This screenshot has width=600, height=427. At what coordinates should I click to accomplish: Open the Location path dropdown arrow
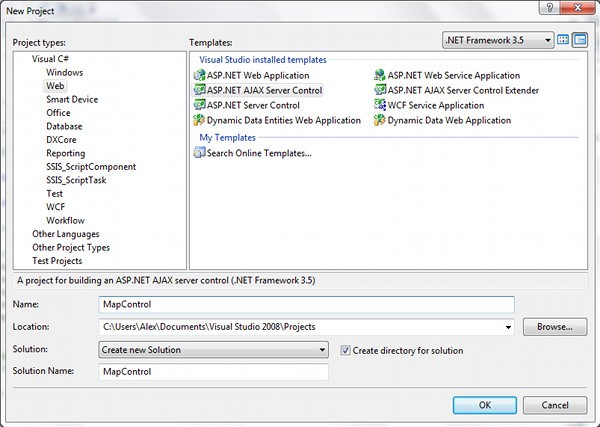508,327
